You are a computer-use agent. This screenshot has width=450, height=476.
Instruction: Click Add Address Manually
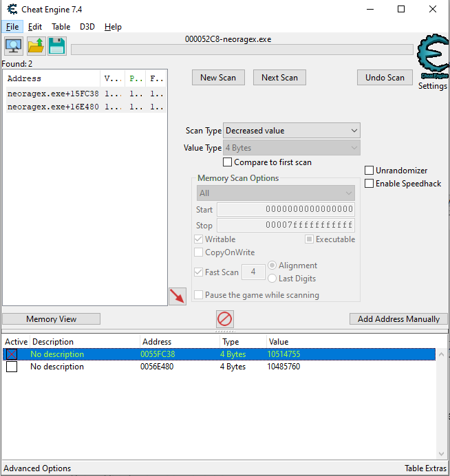(x=398, y=319)
